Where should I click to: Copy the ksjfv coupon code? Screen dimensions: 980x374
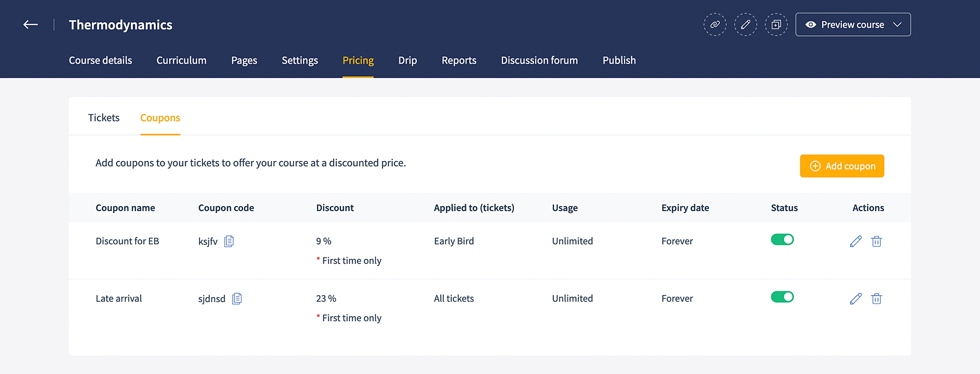229,241
